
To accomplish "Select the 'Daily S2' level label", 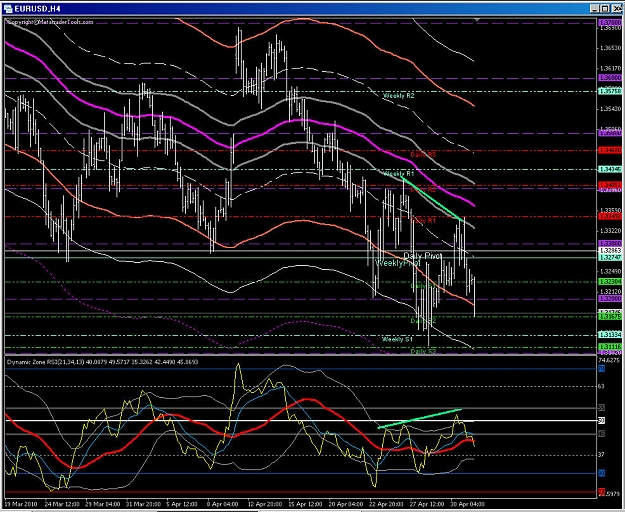I will coord(423,321).
